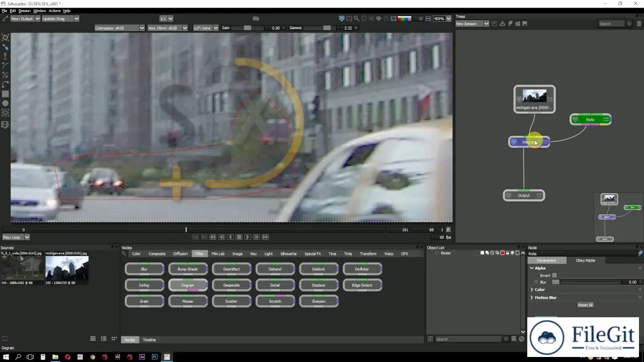Click the search magnifier icon in Nodes panel

124,253
